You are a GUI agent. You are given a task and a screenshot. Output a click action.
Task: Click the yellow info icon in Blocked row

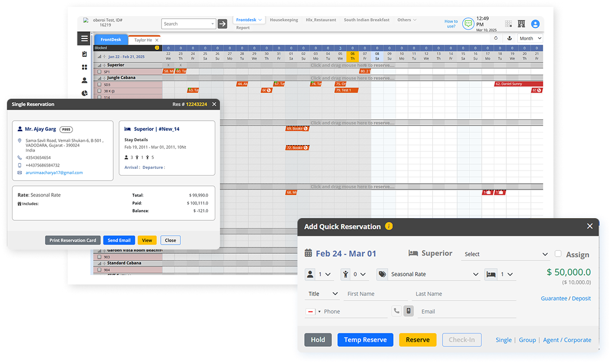[x=157, y=48]
